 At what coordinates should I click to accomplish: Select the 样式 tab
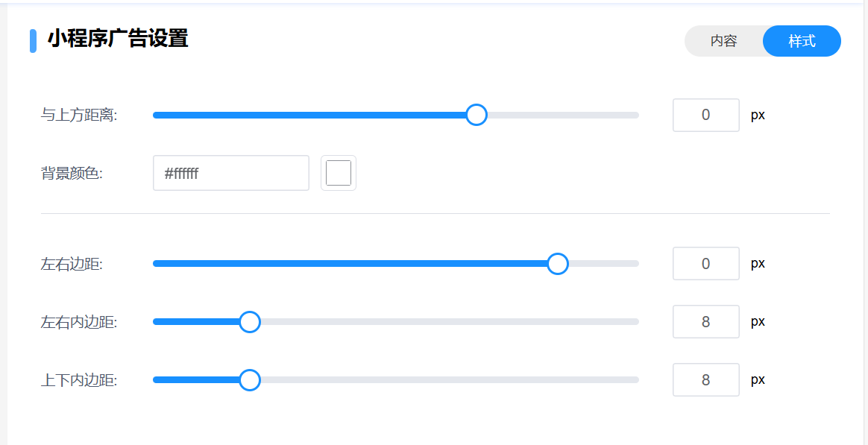(x=802, y=41)
